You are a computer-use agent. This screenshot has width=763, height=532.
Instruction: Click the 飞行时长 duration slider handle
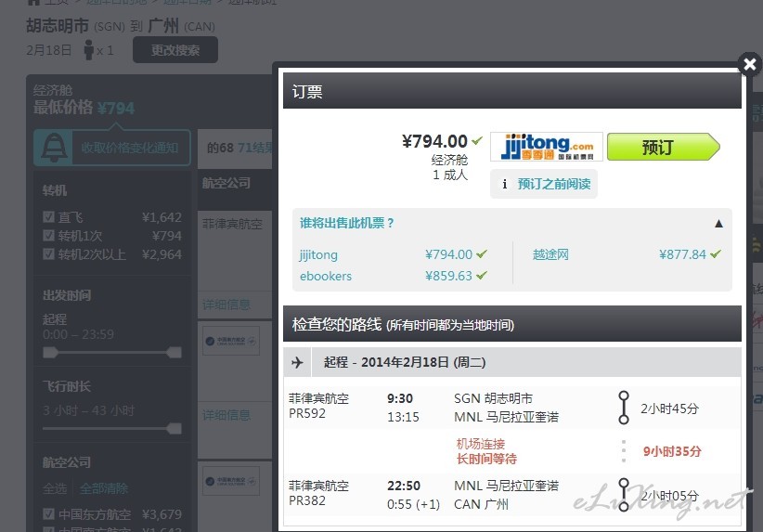click(x=175, y=428)
